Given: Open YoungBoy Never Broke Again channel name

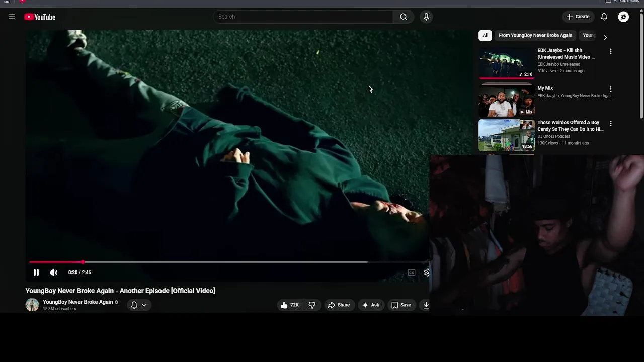Looking at the screenshot, I should point(77,302).
